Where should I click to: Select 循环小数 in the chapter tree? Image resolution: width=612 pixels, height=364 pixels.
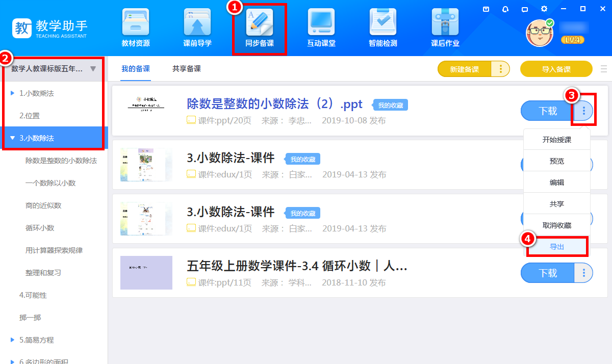(x=40, y=228)
